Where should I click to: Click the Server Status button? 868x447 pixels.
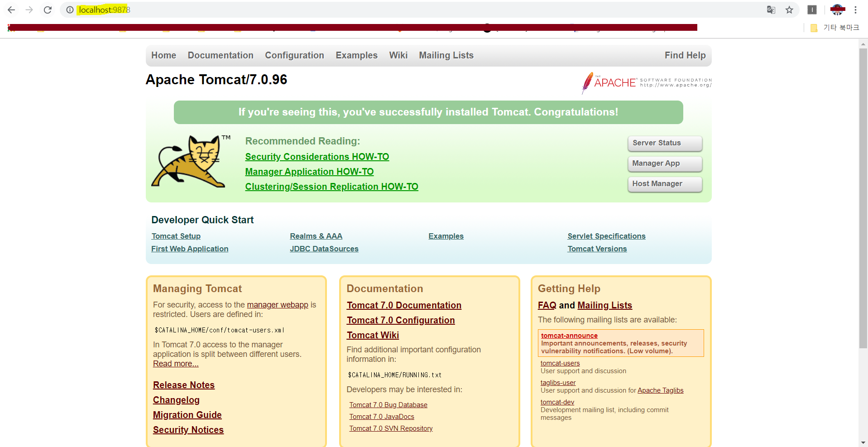[665, 143]
